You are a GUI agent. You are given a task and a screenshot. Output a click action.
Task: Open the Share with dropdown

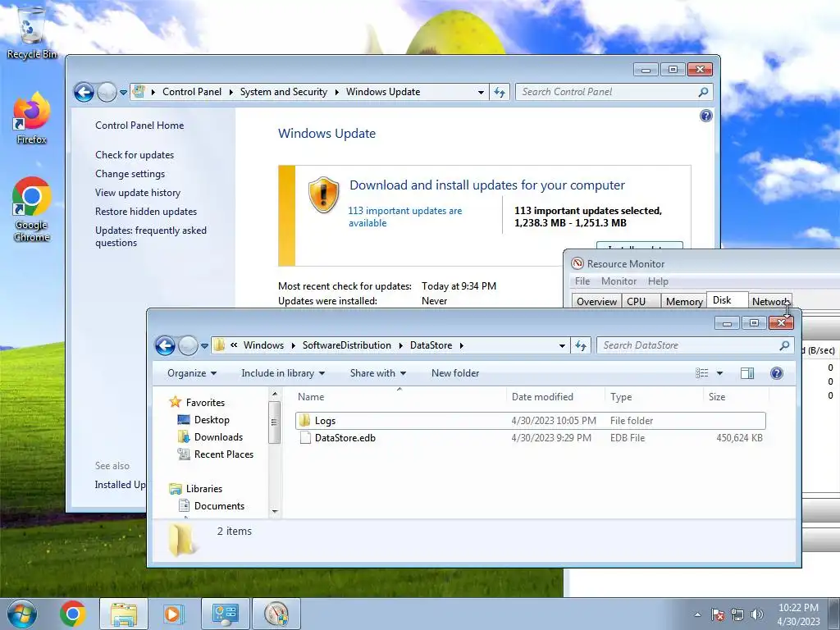tap(377, 373)
